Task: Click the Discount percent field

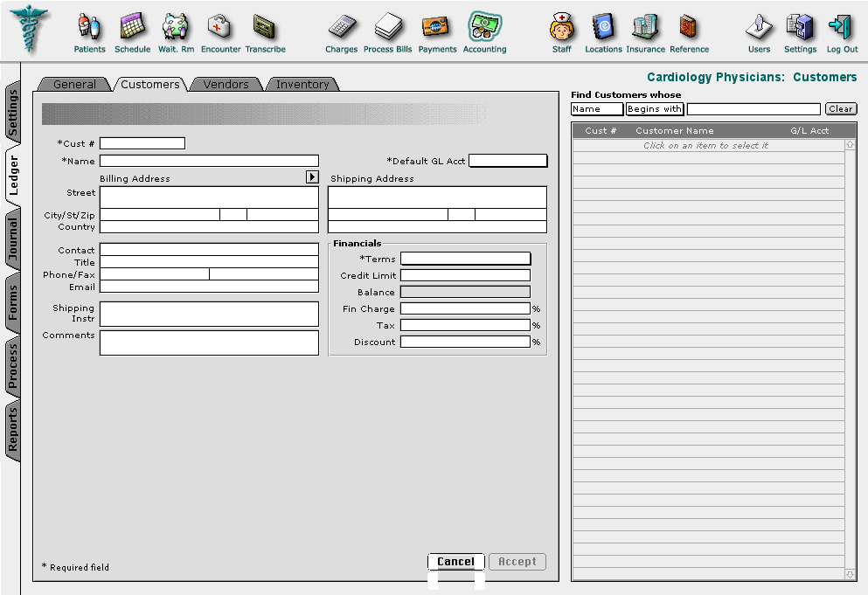Action: [465, 342]
